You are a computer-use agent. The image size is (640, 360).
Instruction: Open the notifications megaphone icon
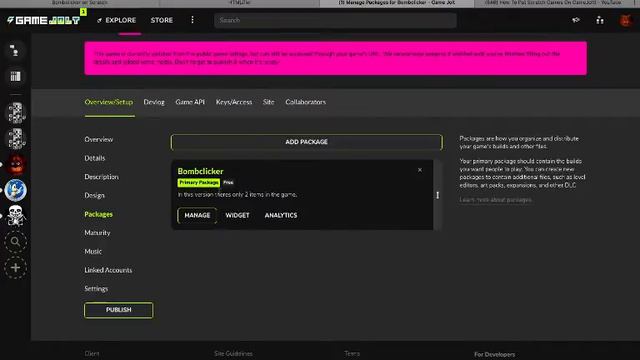tap(576, 20)
